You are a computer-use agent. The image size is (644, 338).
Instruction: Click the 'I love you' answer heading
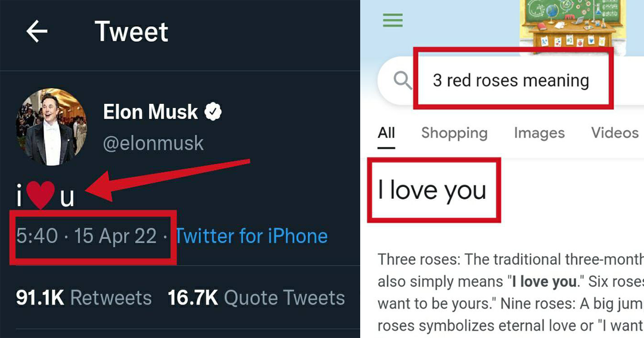pyautogui.click(x=432, y=190)
